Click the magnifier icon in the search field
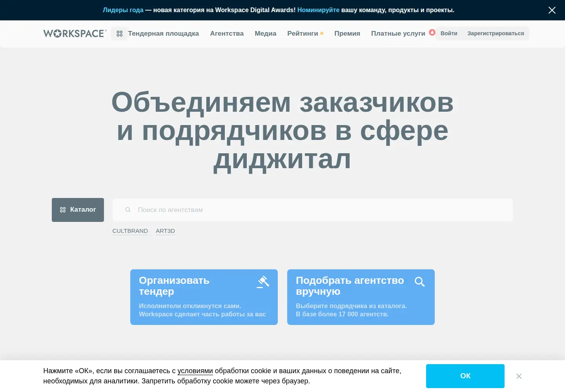Screen dimensions: 565x392 point(128,210)
